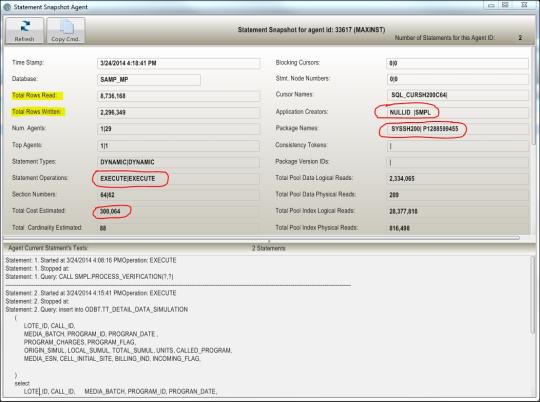Click the Total Cardinality Estimated value 88
Image resolution: width=540 pixels, height=402 pixels.
[103, 228]
